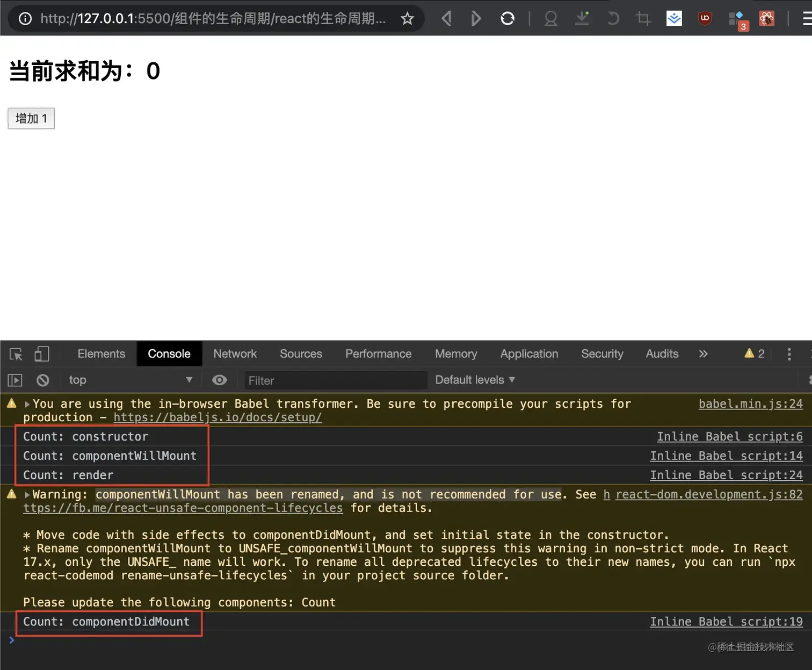Open source link Inline Babel script:6
Image resolution: width=812 pixels, height=670 pixels.
[x=730, y=437]
